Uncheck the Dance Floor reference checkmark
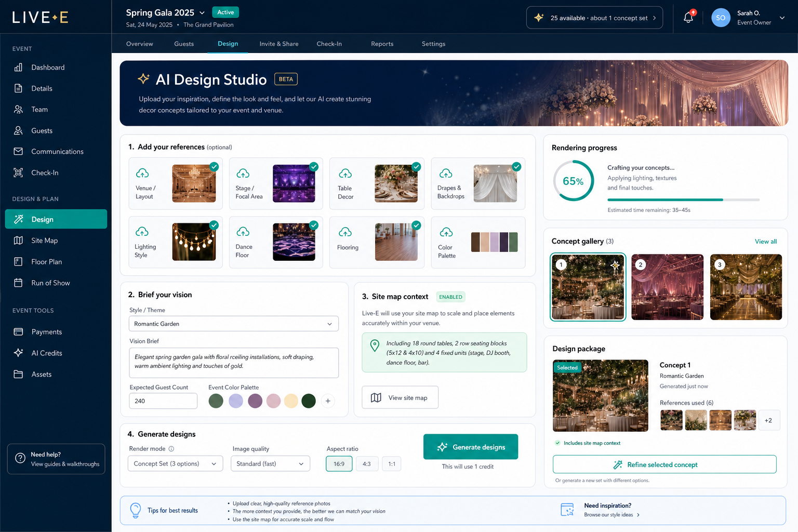The image size is (798, 532). (x=314, y=225)
